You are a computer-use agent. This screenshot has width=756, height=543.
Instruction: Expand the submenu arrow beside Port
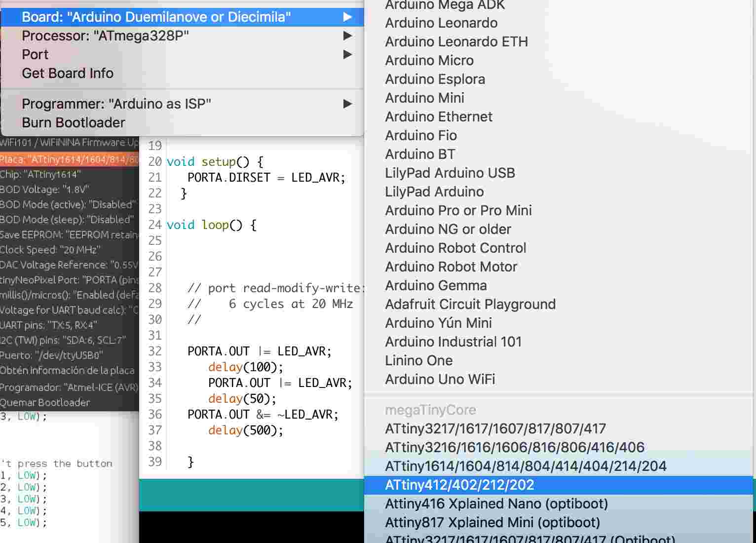348,54
